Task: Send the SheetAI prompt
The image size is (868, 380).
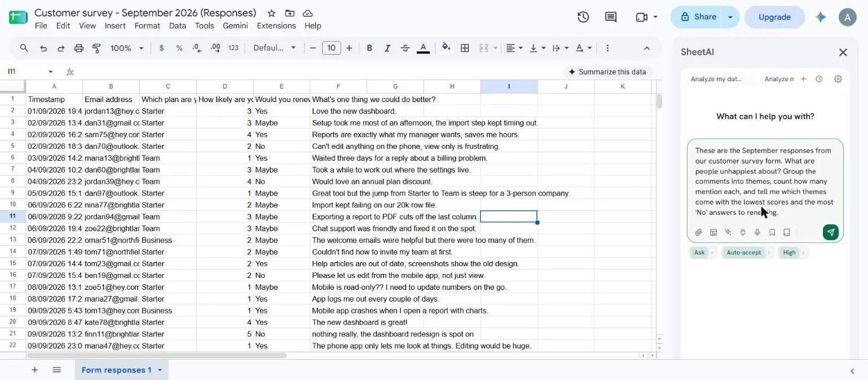Action: click(x=831, y=232)
